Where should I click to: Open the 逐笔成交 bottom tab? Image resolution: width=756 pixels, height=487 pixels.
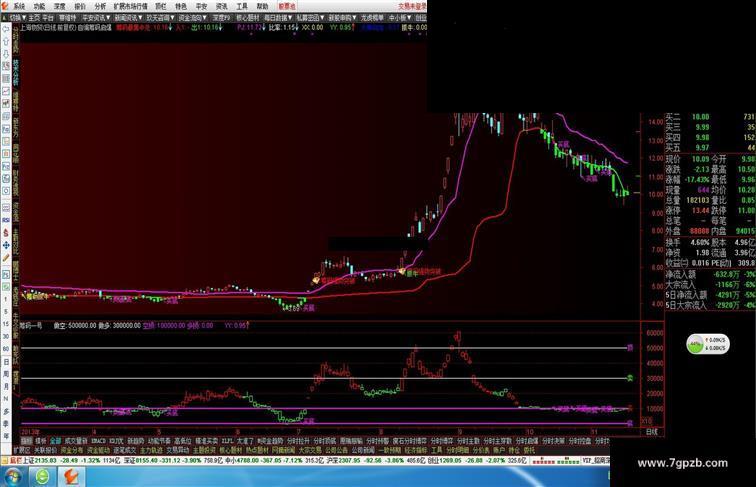click(125, 450)
